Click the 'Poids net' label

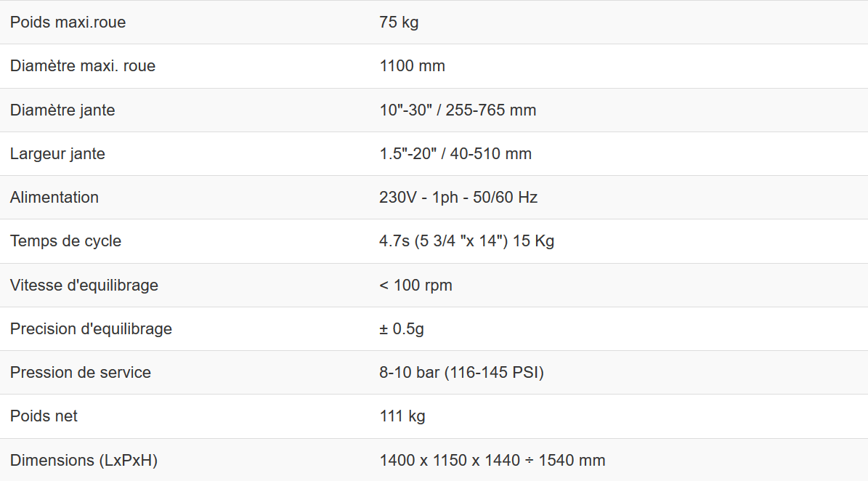(x=44, y=416)
